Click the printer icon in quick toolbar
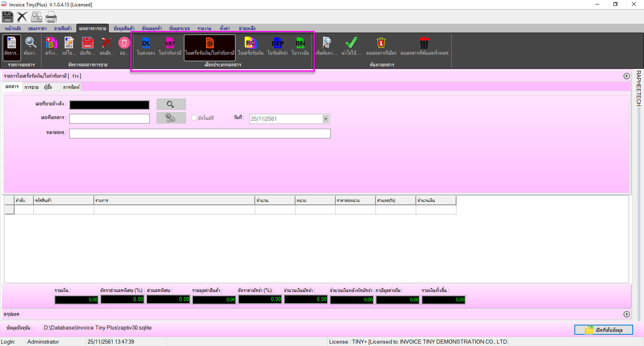 pos(51,17)
